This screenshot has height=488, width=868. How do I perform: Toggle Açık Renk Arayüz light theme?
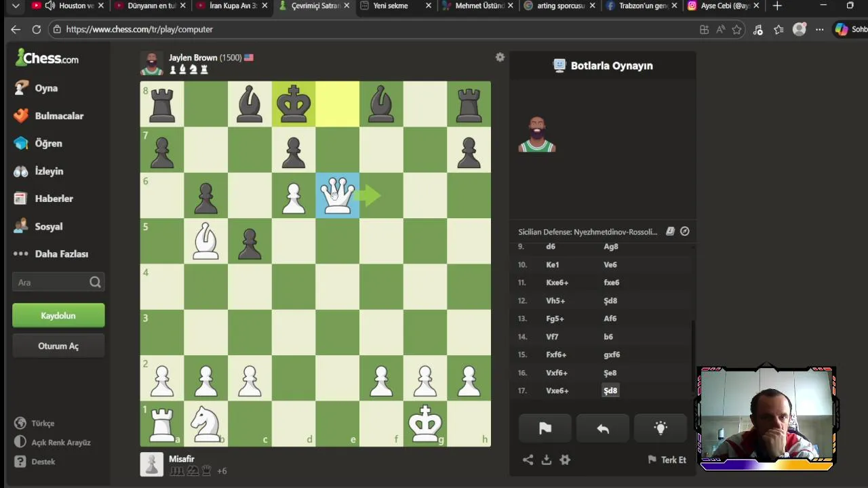click(x=60, y=443)
